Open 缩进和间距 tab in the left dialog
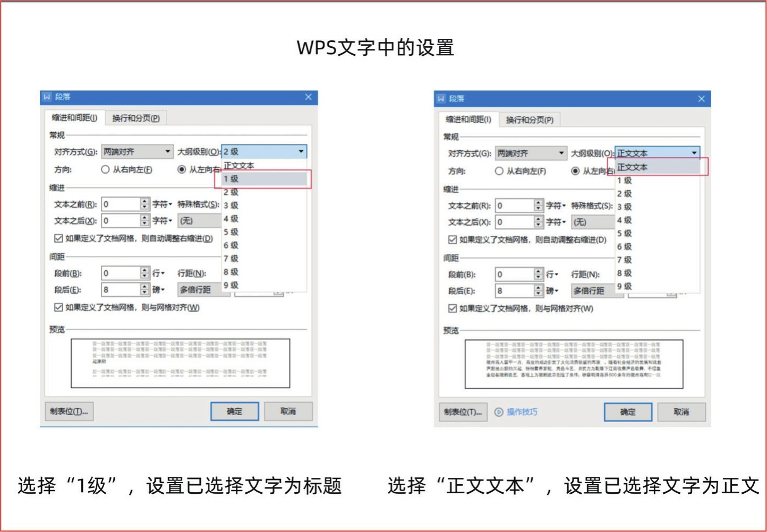This screenshot has height=532, width=767. click(75, 118)
